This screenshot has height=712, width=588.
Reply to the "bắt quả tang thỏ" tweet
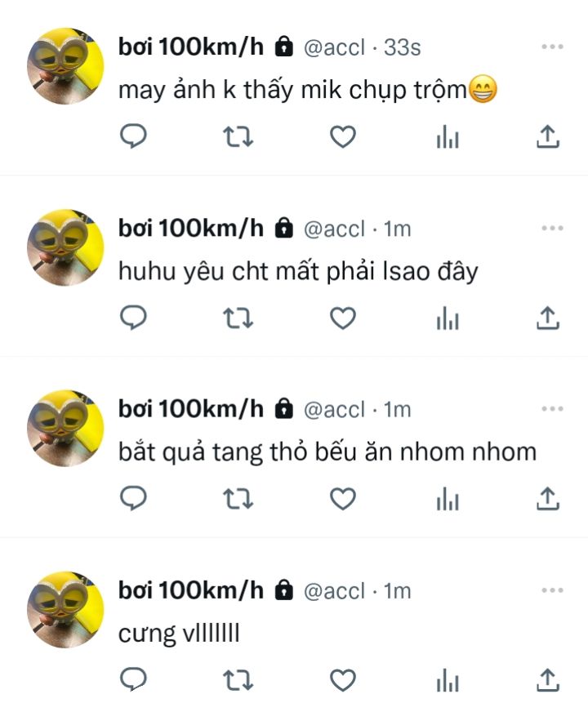click(x=133, y=498)
